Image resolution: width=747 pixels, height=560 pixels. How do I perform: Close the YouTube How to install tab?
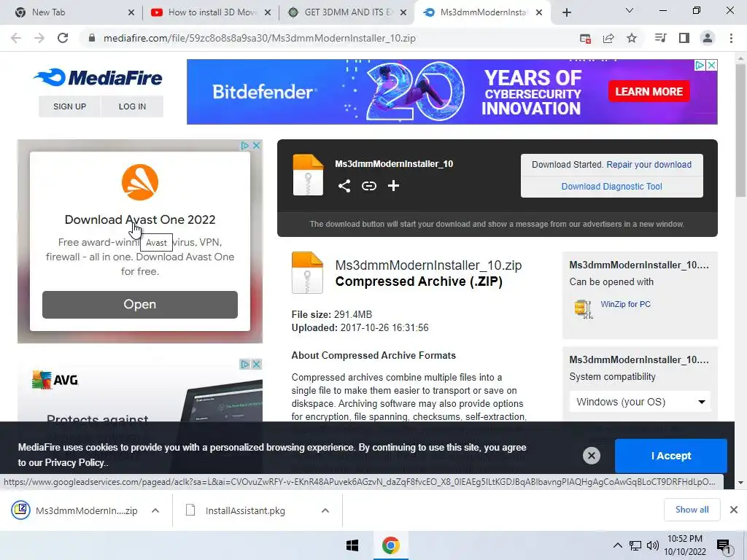click(268, 12)
